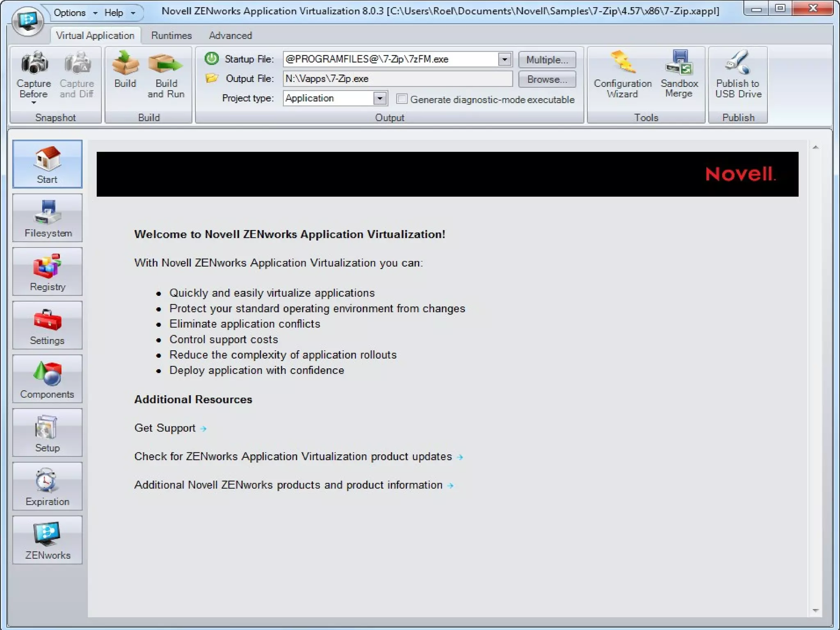Open the Registry sidebar panel
Image resolution: width=840 pixels, height=630 pixels.
47,272
